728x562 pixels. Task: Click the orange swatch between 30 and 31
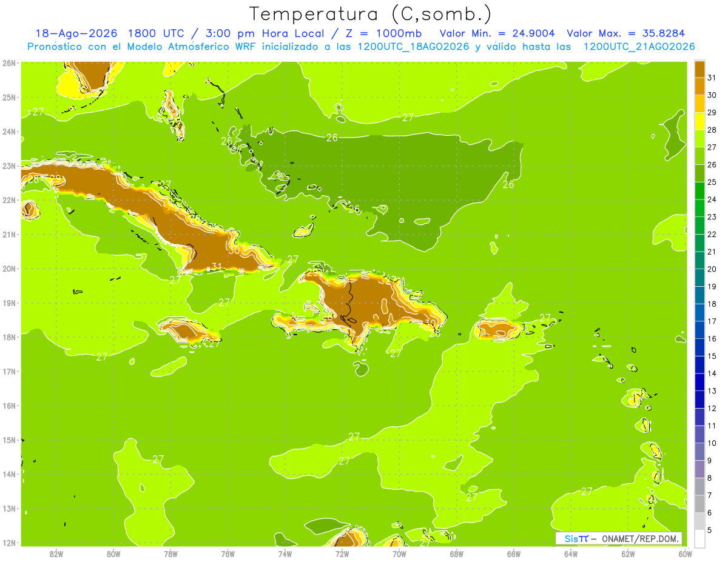pyautogui.click(x=699, y=86)
